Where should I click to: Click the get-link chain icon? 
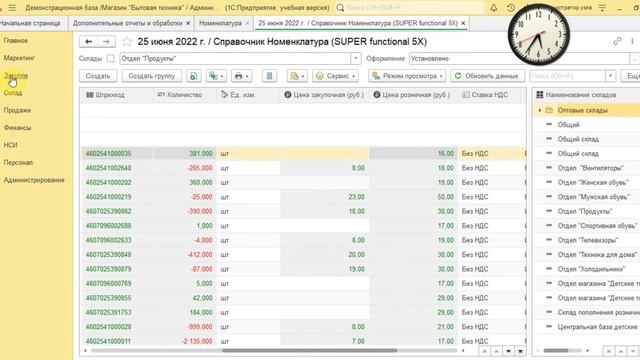617,41
